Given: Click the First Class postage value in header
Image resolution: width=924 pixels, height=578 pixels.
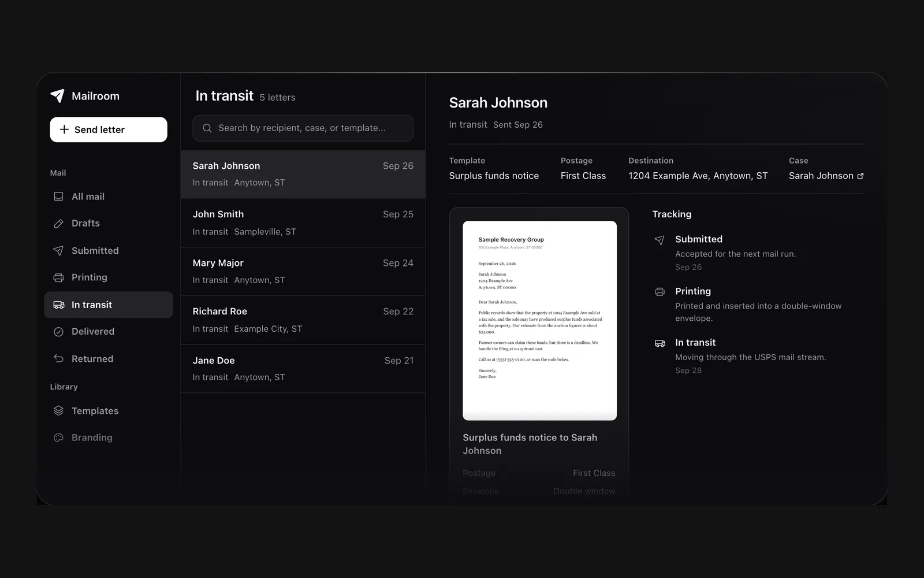Looking at the screenshot, I should pos(583,176).
